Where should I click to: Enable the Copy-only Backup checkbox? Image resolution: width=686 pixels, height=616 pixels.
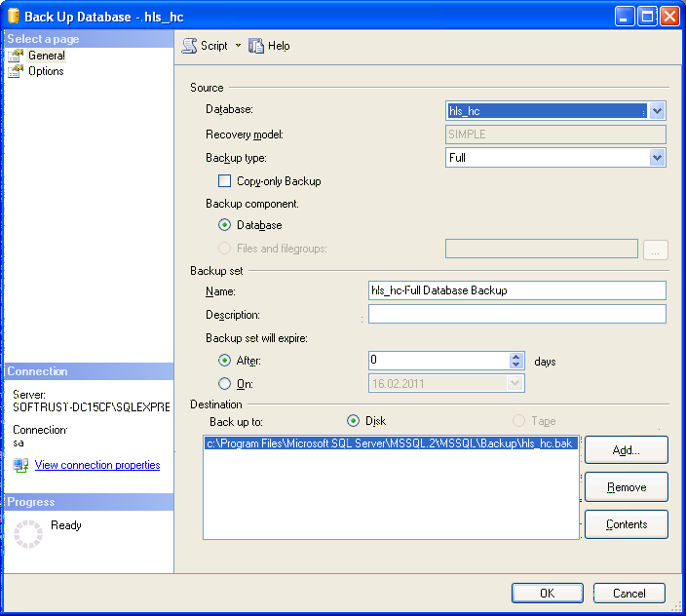pos(224,180)
